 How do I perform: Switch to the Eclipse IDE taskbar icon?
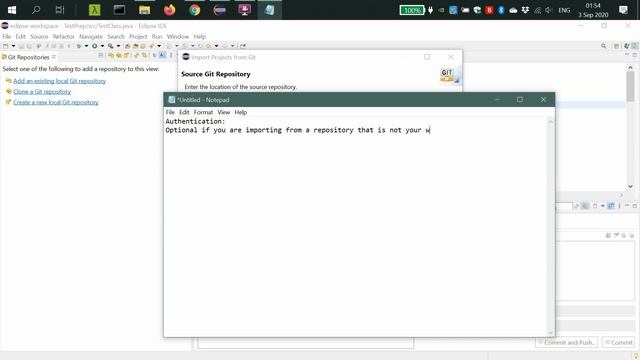pyautogui.click(x=220, y=10)
